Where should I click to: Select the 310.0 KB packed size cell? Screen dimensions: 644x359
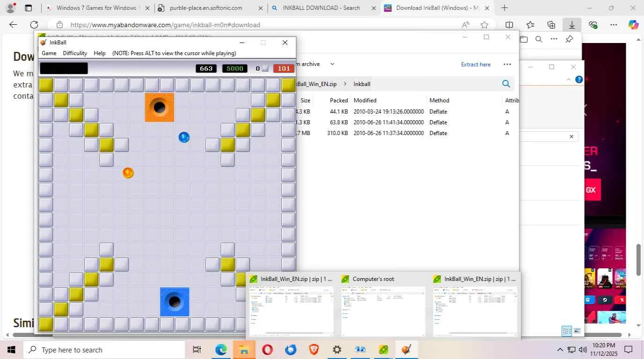pyautogui.click(x=337, y=133)
